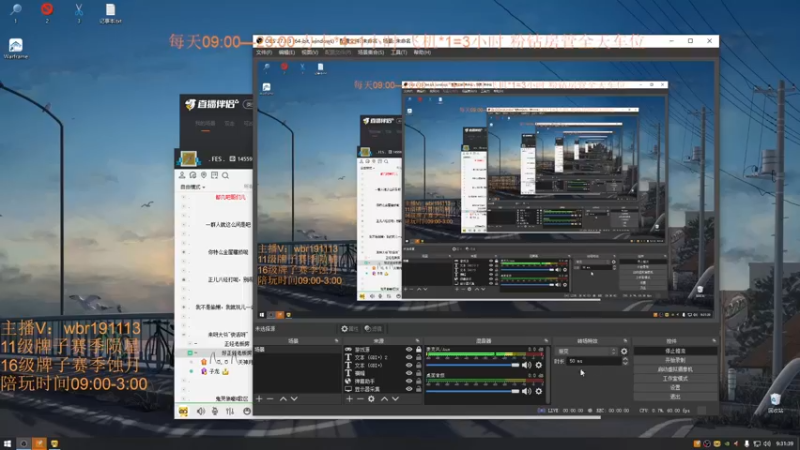Adjust the Mic/Aux volume slider

pyautogui.click(x=473, y=365)
